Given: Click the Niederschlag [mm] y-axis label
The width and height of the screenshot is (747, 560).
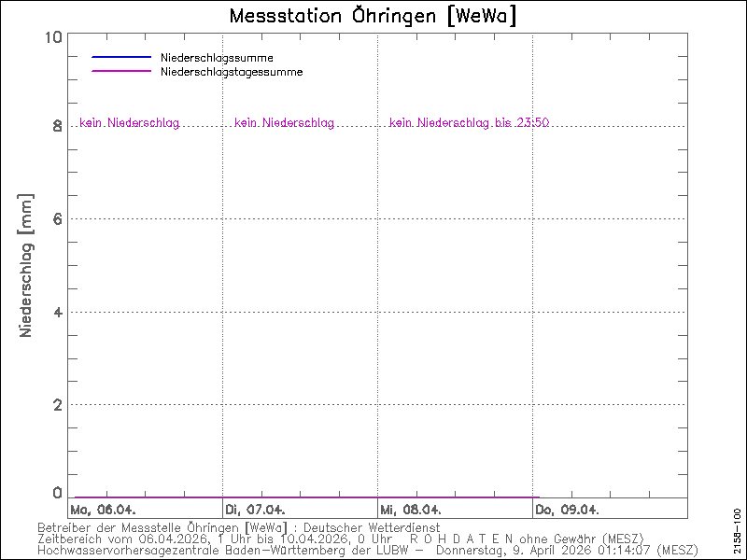Looking at the screenshot, I should (x=26, y=265).
